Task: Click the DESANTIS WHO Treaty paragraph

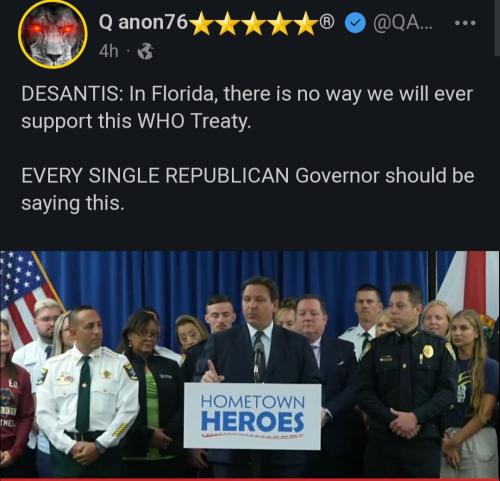Action: [x=247, y=107]
